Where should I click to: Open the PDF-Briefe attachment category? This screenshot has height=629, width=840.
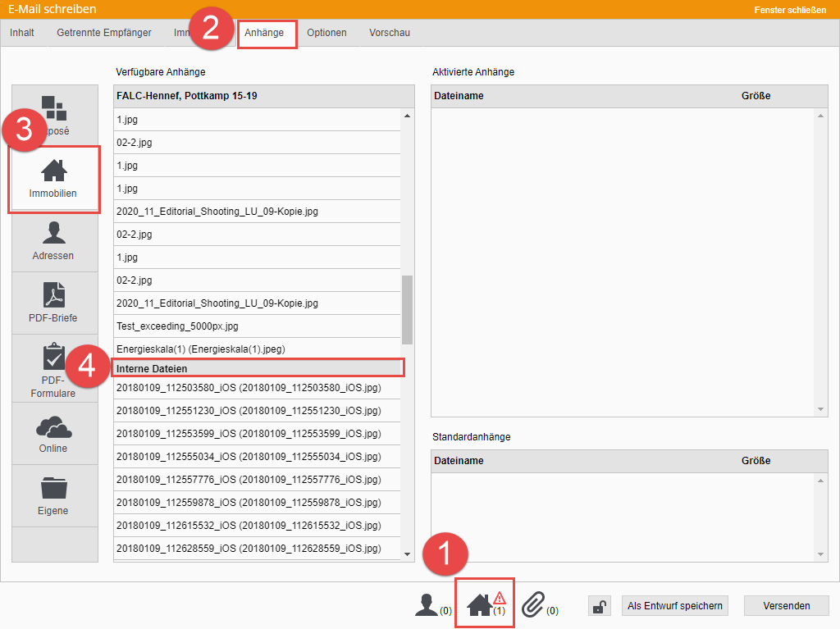pos(54,303)
